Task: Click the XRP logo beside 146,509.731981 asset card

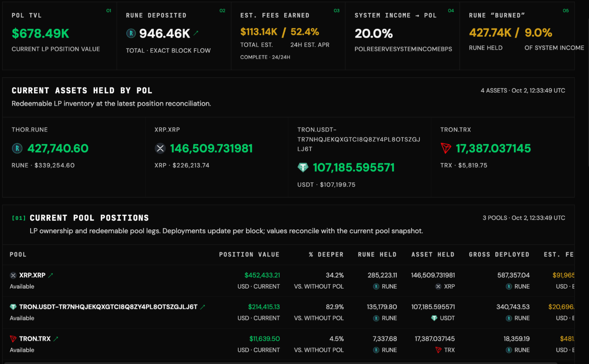Action: tap(160, 149)
